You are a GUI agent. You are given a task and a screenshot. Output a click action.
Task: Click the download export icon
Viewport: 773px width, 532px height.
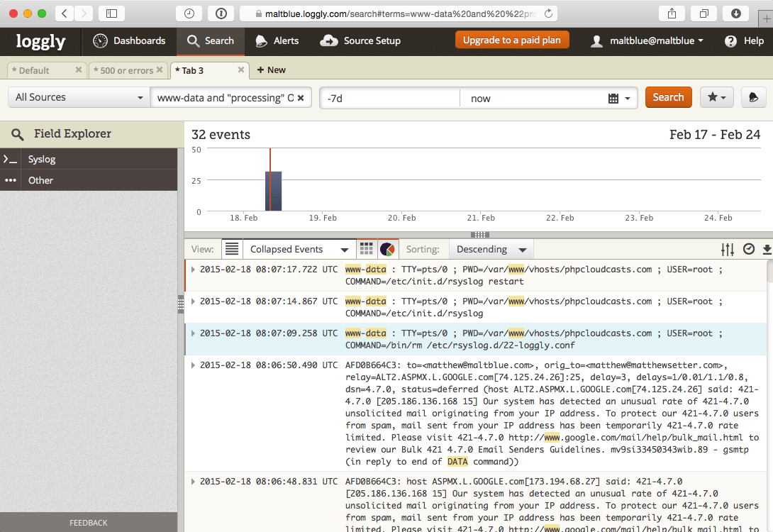tap(767, 250)
